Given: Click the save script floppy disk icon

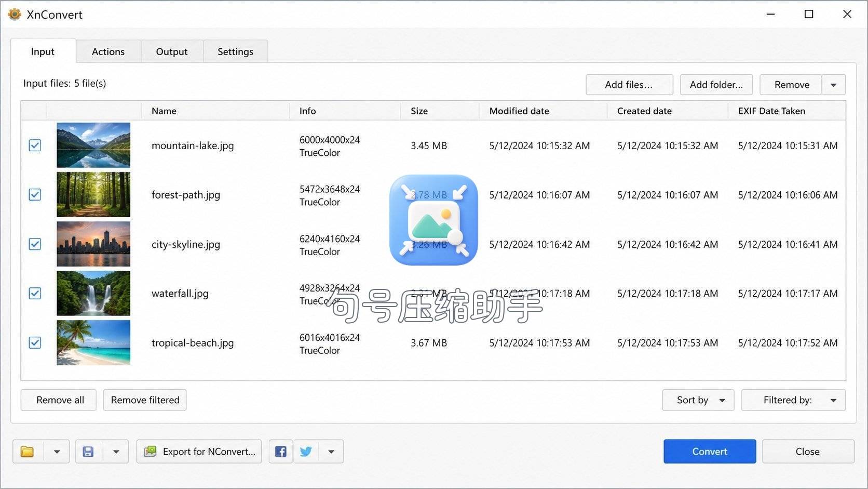Looking at the screenshot, I should [88, 452].
